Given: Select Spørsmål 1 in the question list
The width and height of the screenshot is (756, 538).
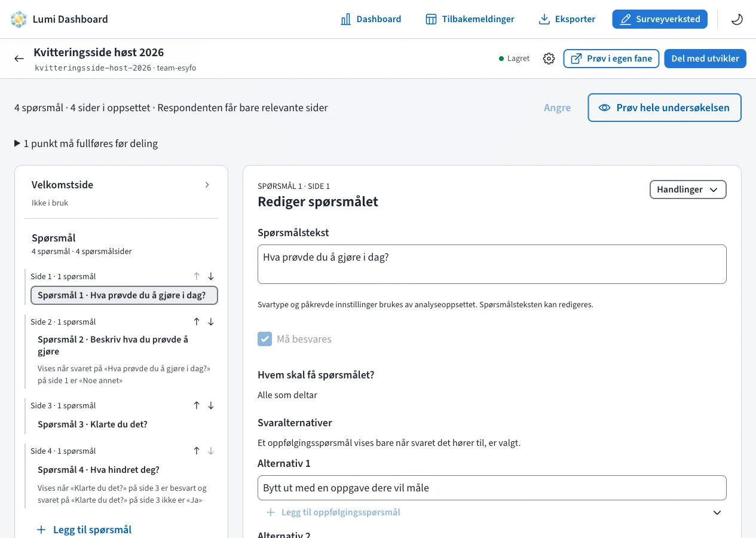Looking at the screenshot, I should (124, 295).
